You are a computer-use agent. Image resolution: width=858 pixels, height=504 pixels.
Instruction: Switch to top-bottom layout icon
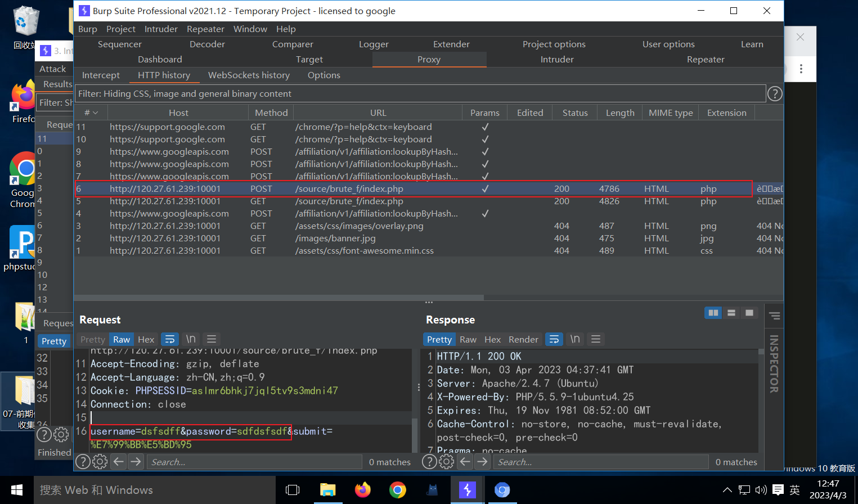[x=731, y=313]
